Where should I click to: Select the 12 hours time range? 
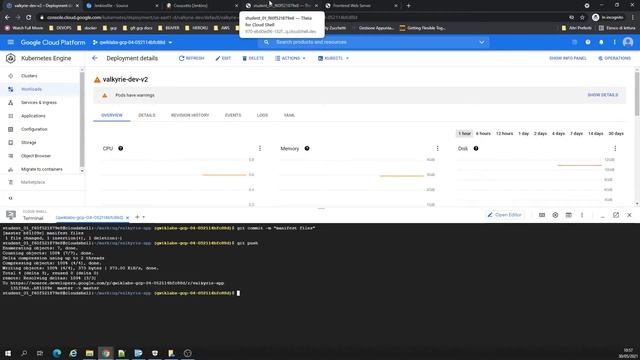point(504,133)
